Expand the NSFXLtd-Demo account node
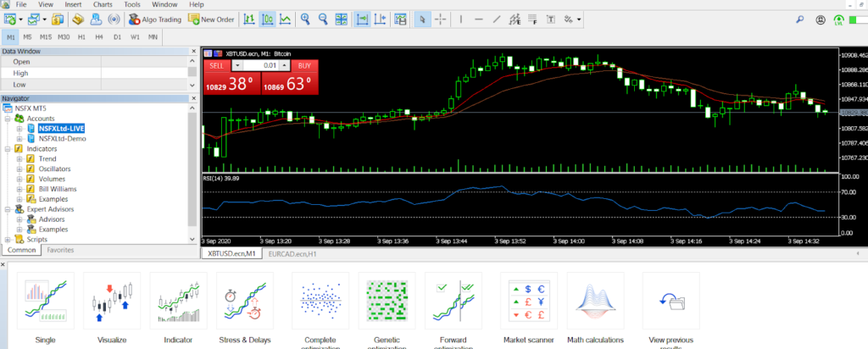868x349 pixels. tap(20, 139)
